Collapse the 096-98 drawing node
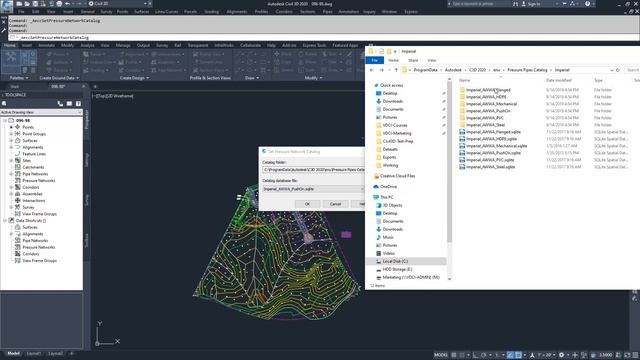 5,120
